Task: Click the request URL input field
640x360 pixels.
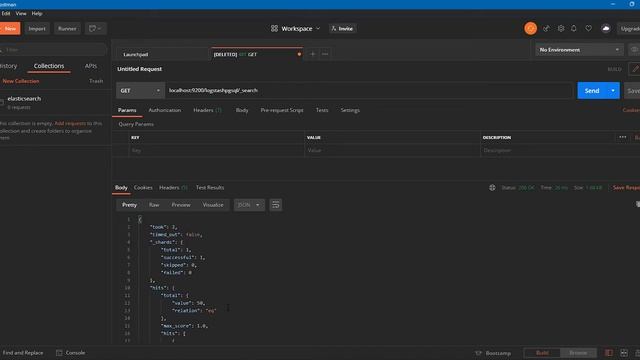Action: click(x=369, y=91)
